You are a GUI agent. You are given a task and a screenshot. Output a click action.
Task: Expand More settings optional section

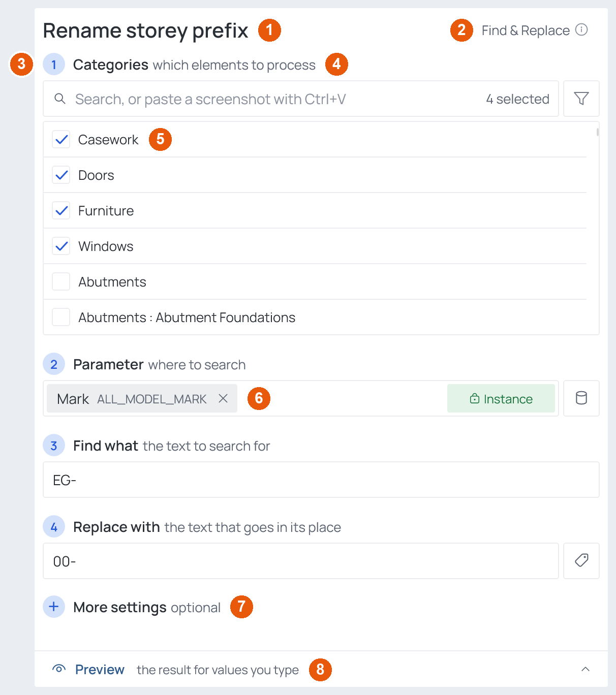point(147,607)
